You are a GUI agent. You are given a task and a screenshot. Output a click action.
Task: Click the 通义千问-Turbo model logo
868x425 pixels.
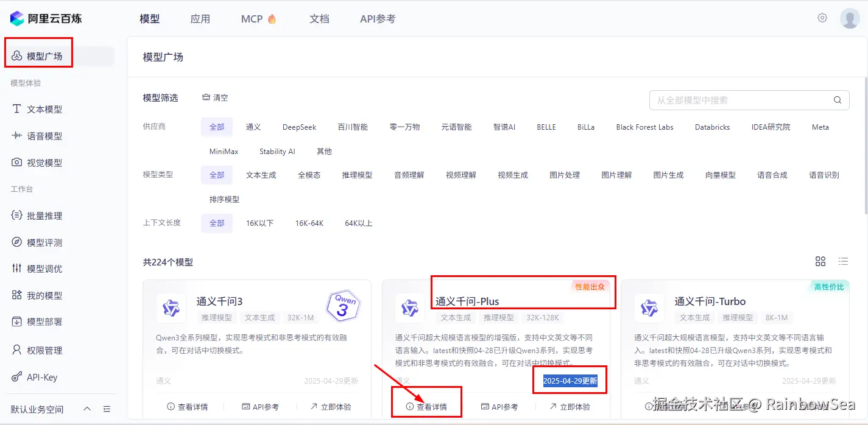pos(649,308)
